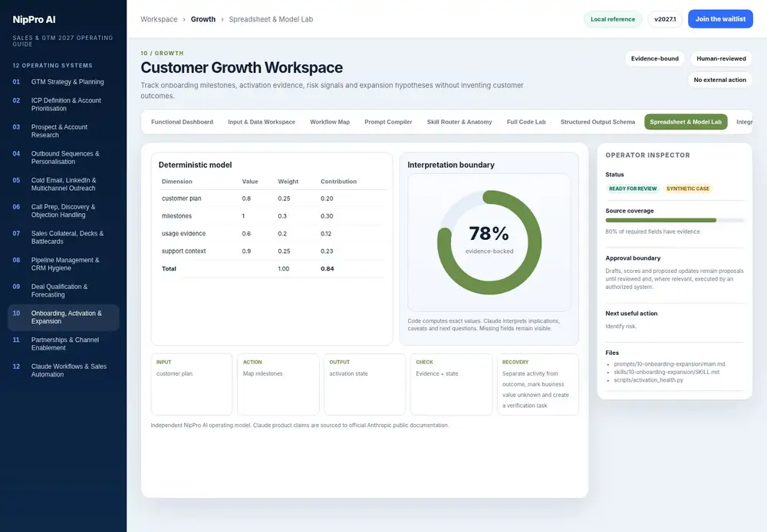Click the Growth breadcrumb
This screenshot has height=532, width=767.
point(203,19)
